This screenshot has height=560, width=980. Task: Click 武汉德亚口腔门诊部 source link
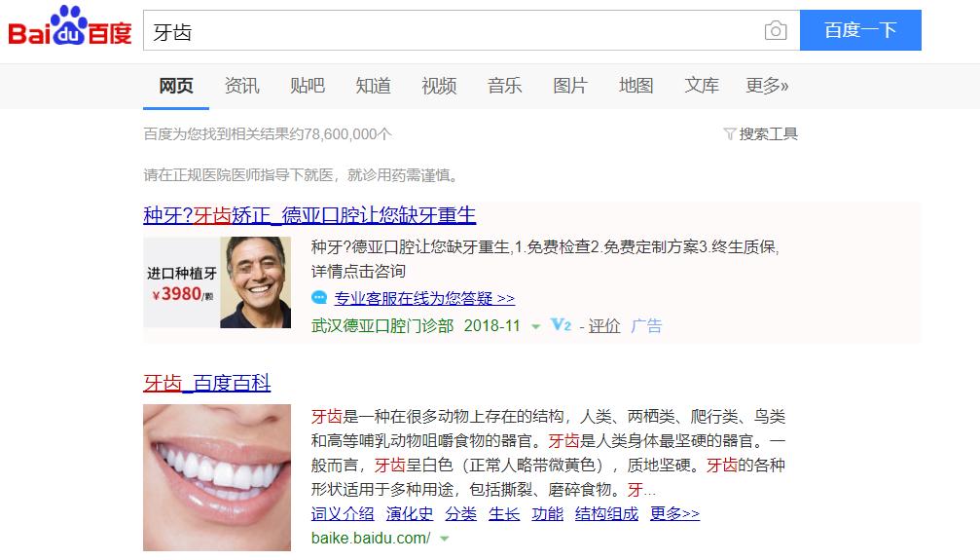pyautogui.click(x=382, y=325)
